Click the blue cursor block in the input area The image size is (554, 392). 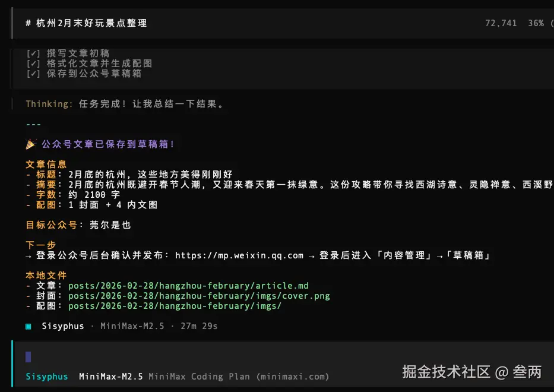click(28, 356)
